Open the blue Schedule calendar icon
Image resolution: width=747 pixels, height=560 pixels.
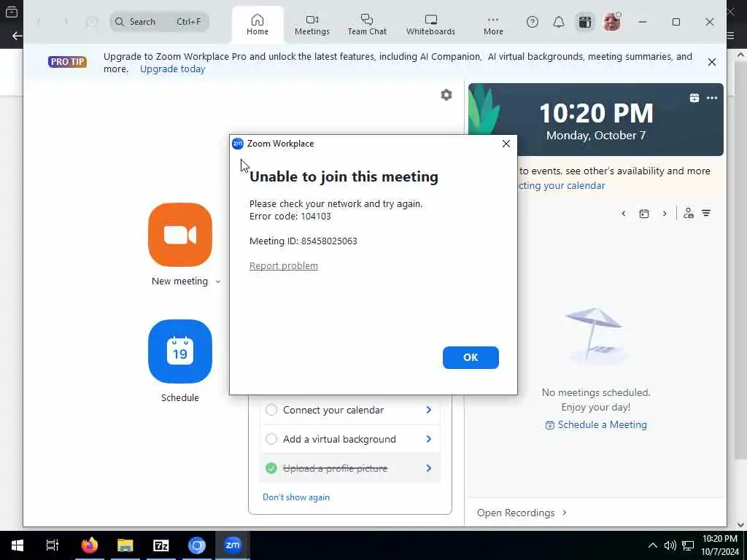click(180, 351)
